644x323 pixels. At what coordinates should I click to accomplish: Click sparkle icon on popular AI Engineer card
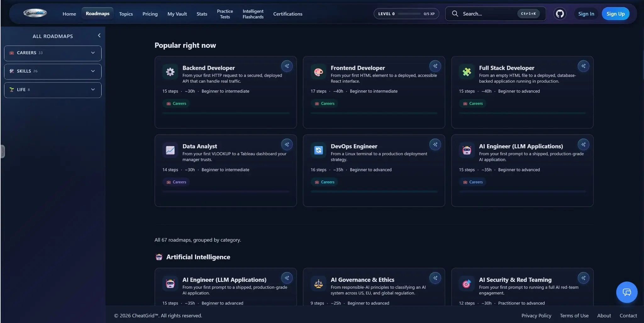(x=583, y=145)
